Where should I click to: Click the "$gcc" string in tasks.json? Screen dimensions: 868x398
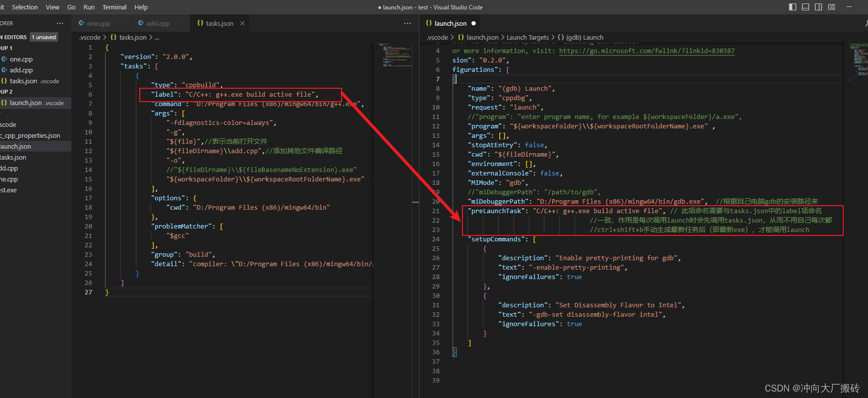tap(177, 235)
